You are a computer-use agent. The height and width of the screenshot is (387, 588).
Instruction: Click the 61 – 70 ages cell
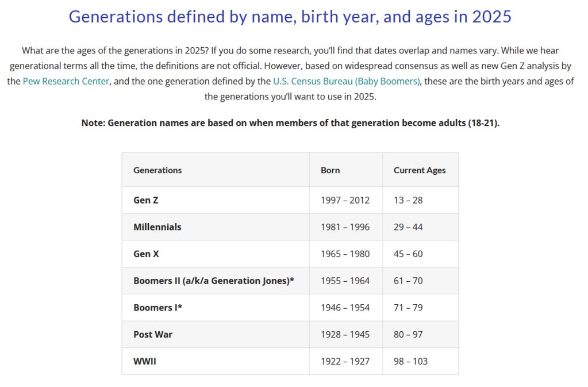(408, 281)
